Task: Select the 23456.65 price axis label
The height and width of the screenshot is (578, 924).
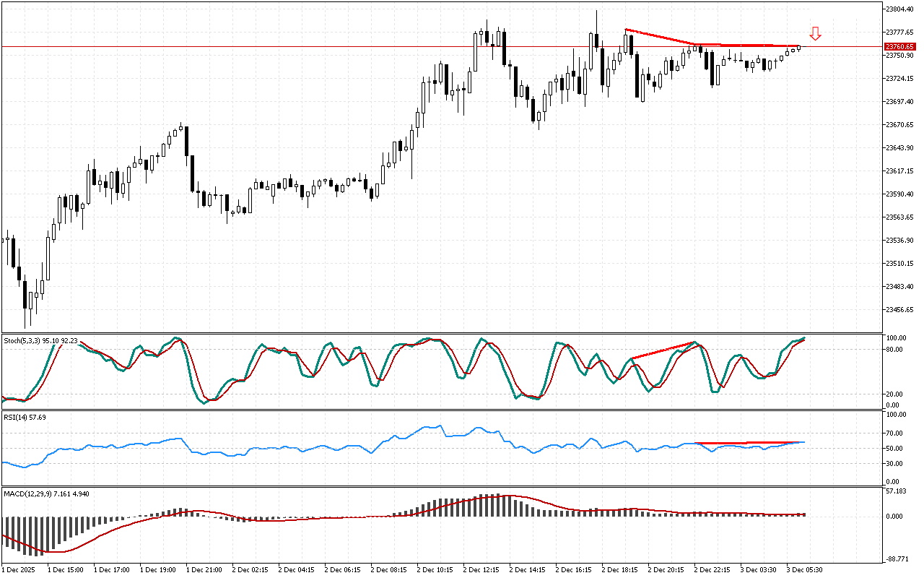Action: coord(900,309)
